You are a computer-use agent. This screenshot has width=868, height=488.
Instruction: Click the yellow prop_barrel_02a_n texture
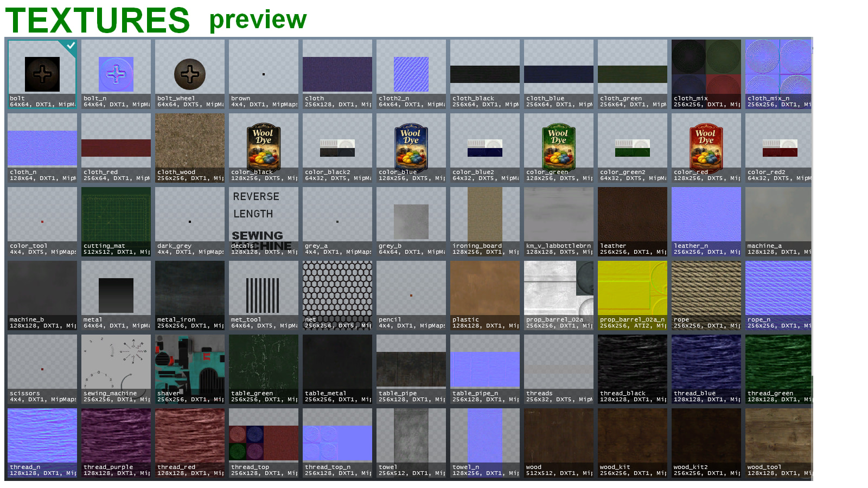pyautogui.click(x=633, y=296)
